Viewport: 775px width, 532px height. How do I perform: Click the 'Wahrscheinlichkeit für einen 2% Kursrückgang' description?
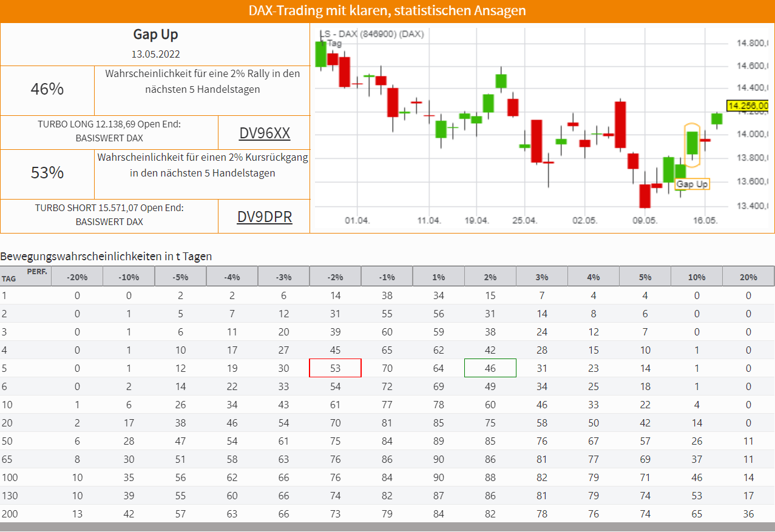tap(203, 165)
